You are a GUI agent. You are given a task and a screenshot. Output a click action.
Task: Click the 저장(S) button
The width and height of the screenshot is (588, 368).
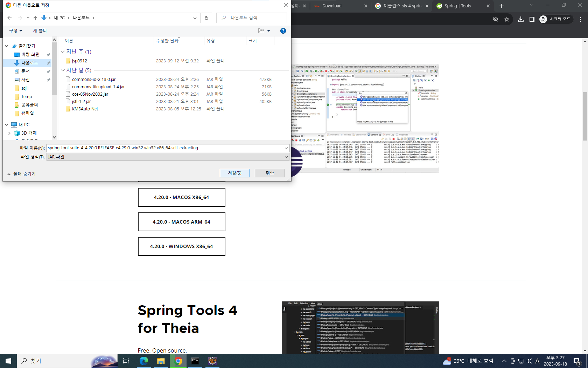(x=234, y=173)
